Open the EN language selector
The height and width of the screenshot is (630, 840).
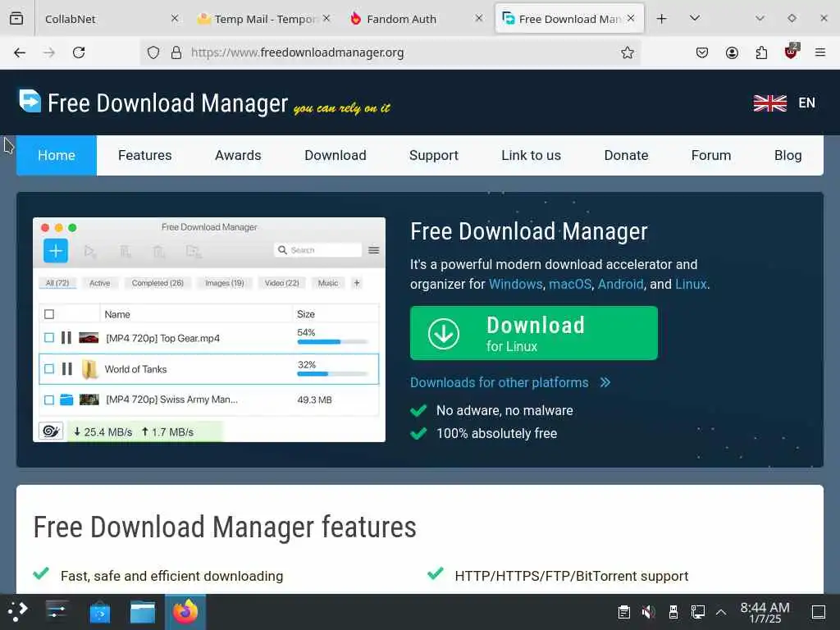pos(806,103)
